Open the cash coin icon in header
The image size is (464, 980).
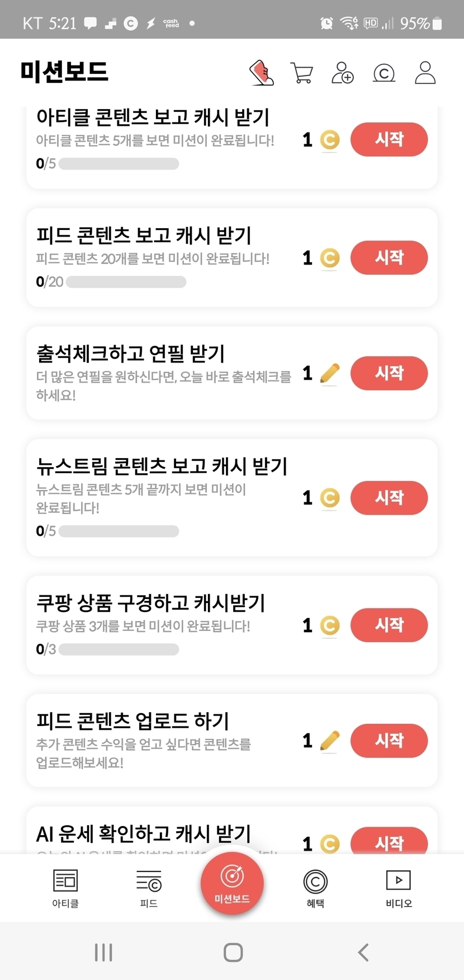pyautogui.click(x=384, y=73)
